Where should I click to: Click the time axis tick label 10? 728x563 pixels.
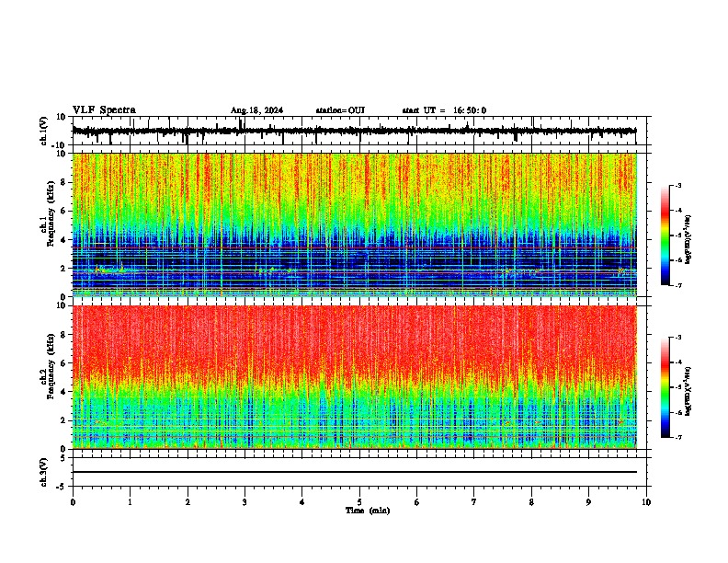[x=646, y=502]
